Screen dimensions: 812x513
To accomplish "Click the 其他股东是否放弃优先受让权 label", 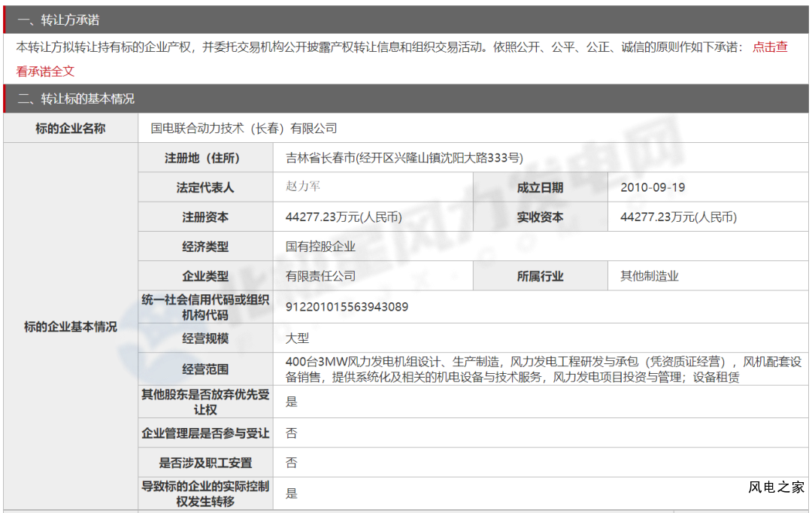I will coord(205,402).
